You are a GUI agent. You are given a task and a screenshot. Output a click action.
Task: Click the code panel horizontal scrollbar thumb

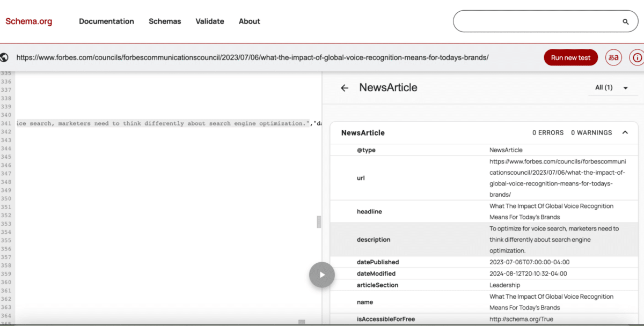click(302, 322)
